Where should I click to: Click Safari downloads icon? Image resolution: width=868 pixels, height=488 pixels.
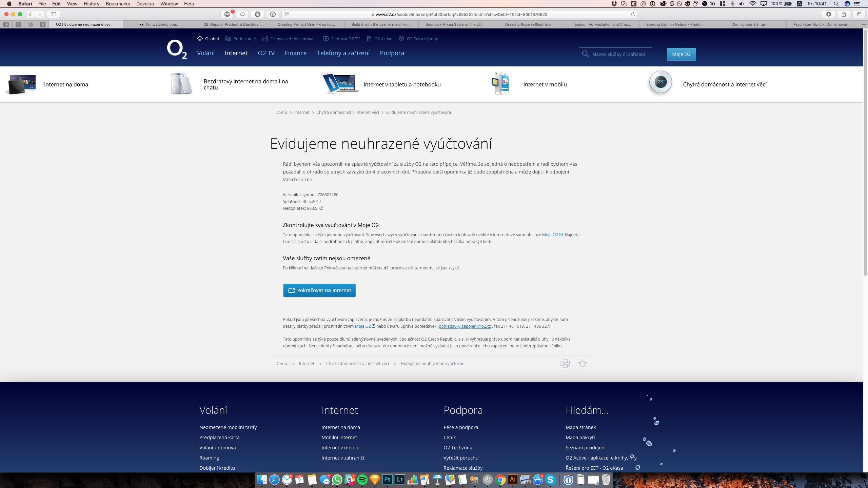(828, 14)
